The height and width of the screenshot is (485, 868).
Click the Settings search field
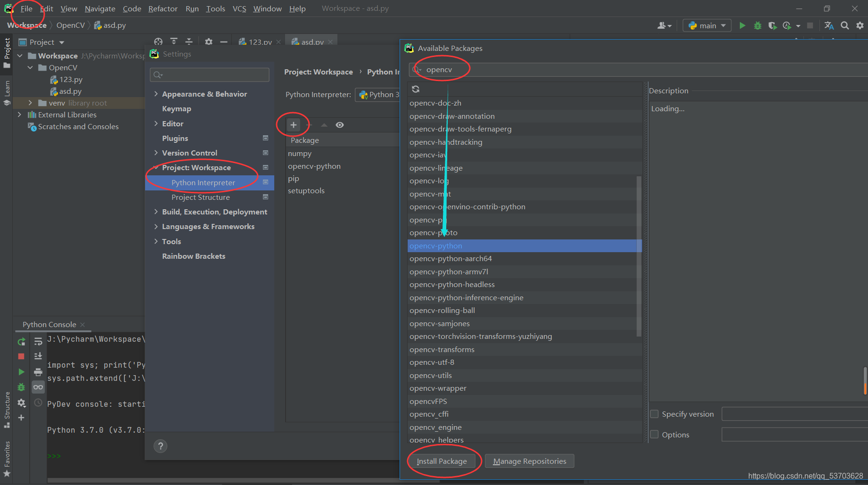(210, 74)
